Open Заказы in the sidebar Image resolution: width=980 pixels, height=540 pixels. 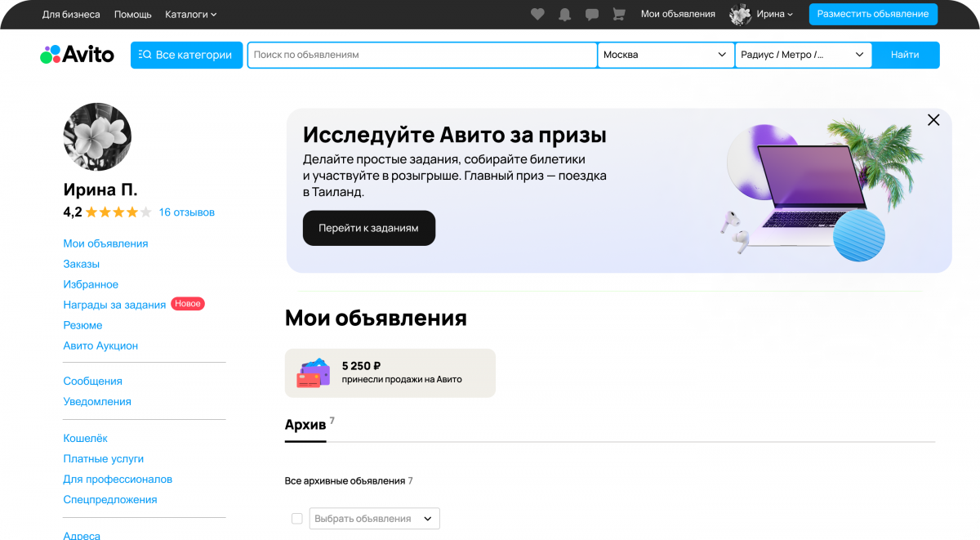[x=81, y=264]
